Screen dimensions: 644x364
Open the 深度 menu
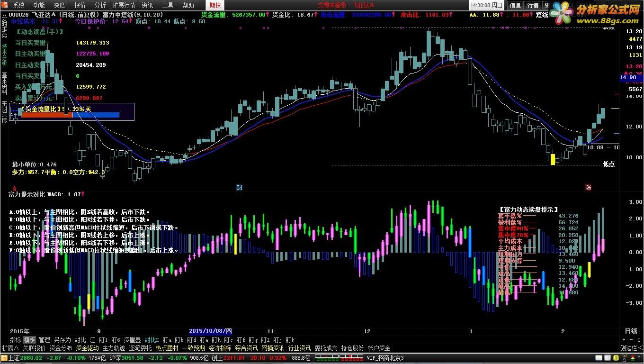[59, 5]
